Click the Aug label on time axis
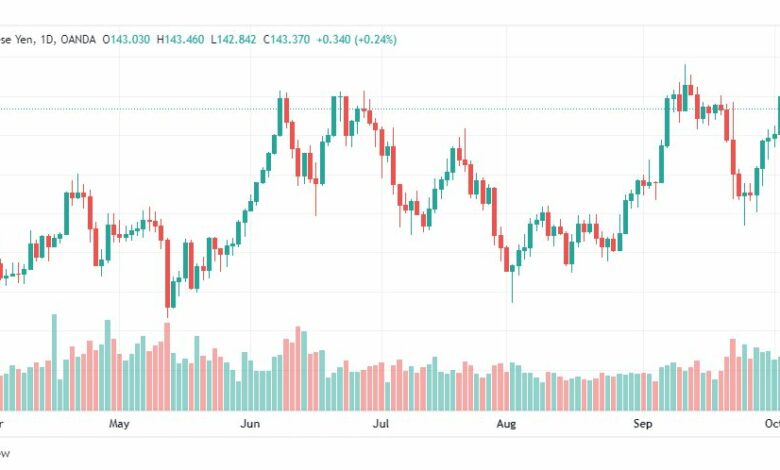Viewport: 780px width, 470px height. [x=506, y=424]
